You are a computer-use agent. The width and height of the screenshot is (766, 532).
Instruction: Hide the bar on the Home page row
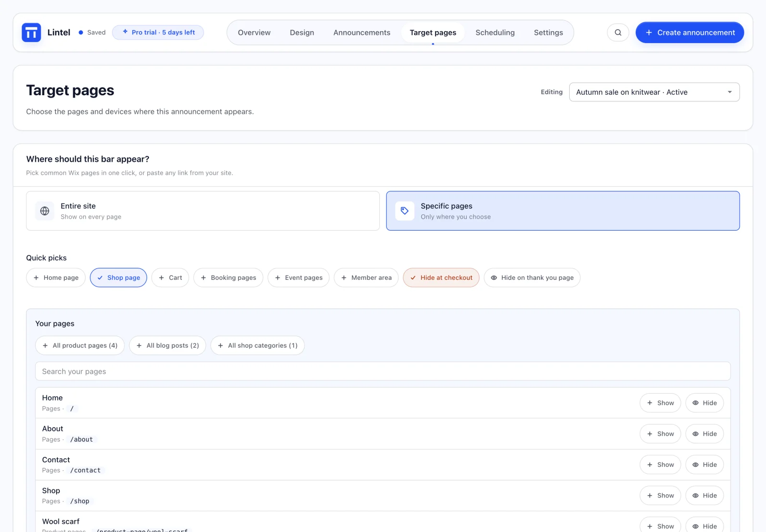tap(705, 403)
